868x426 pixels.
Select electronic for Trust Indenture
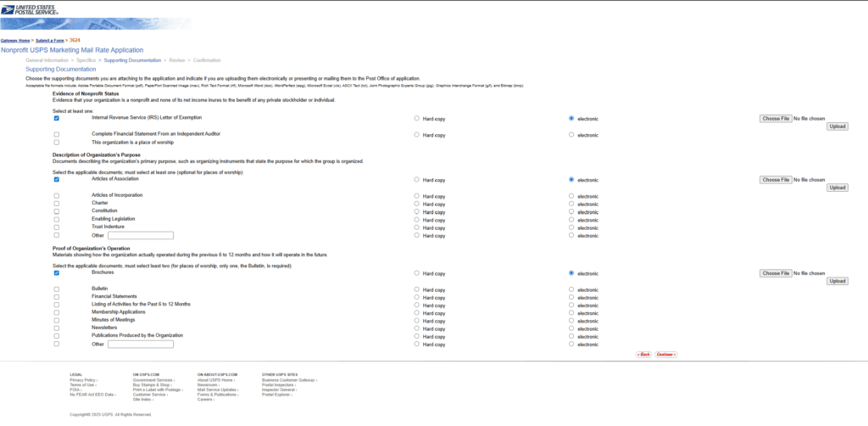coord(571,227)
